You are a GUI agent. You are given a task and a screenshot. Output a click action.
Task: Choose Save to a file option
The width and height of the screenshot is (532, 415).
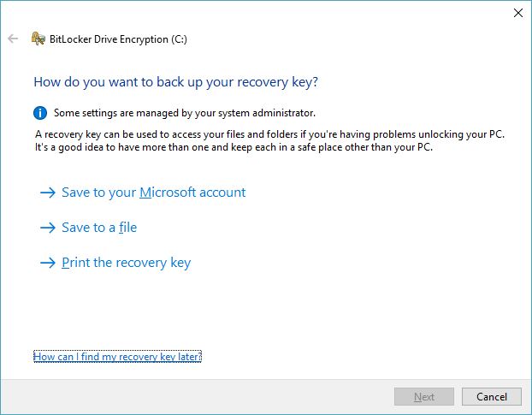pos(99,228)
